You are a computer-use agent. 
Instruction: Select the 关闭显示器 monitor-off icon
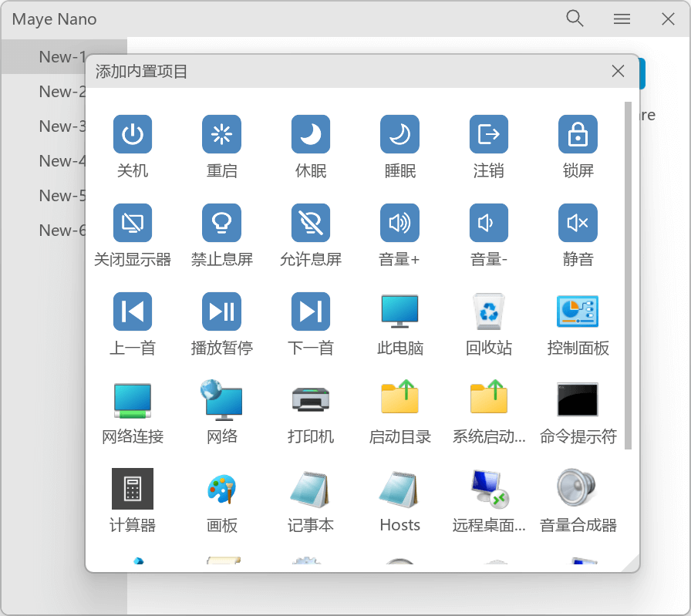[133, 224]
